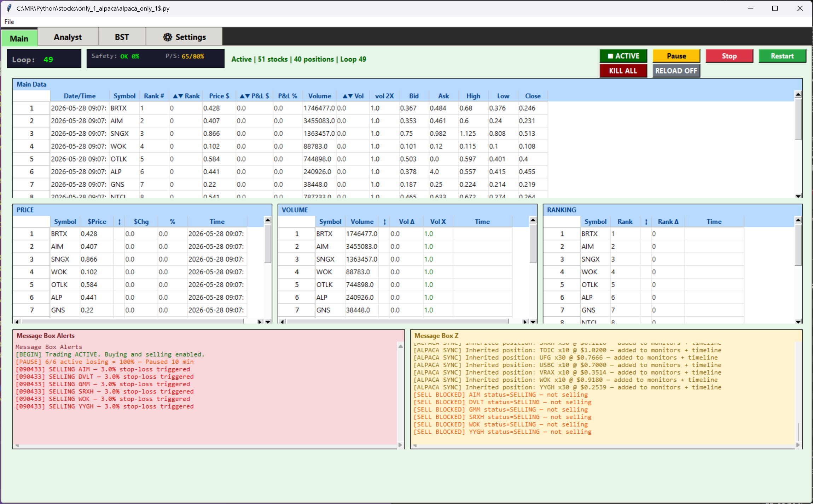Click Message Box Alerts scroll up arrow
Screen dimensions: 813x504
click(400, 346)
